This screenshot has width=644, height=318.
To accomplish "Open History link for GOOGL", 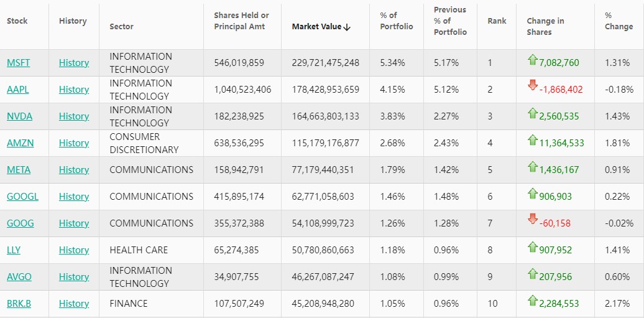I will pos(74,197).
